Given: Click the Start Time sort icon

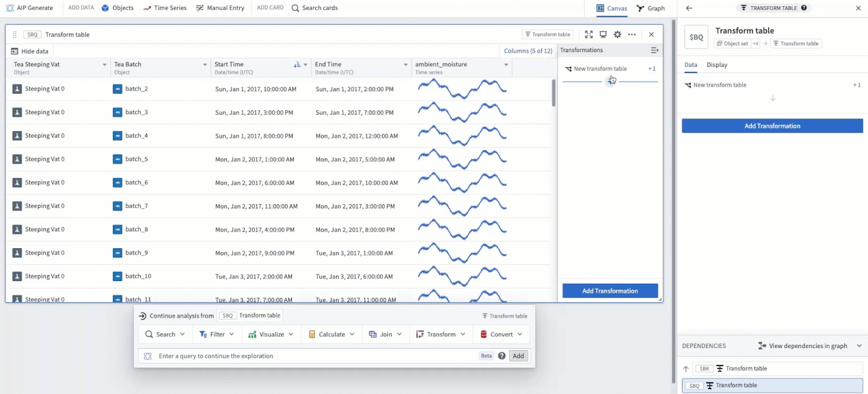Looking at the screenshot, I should click(297, 65).
